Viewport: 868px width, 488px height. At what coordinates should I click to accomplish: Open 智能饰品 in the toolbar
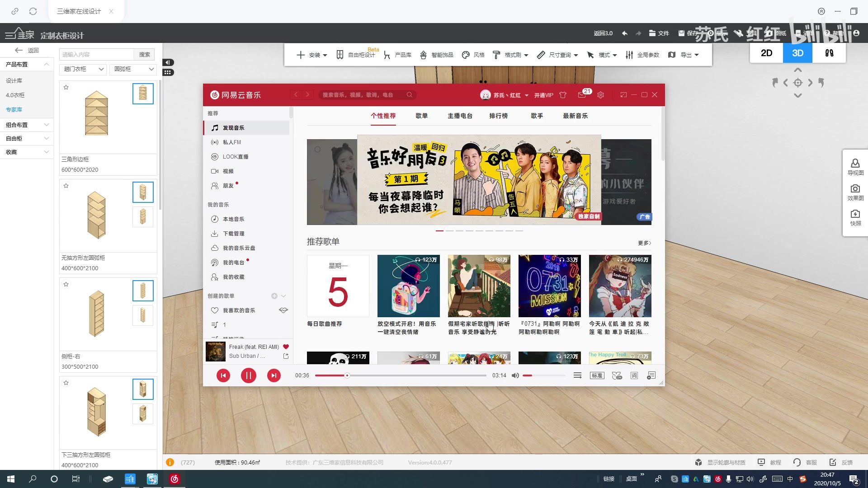[x=436, y=55]
